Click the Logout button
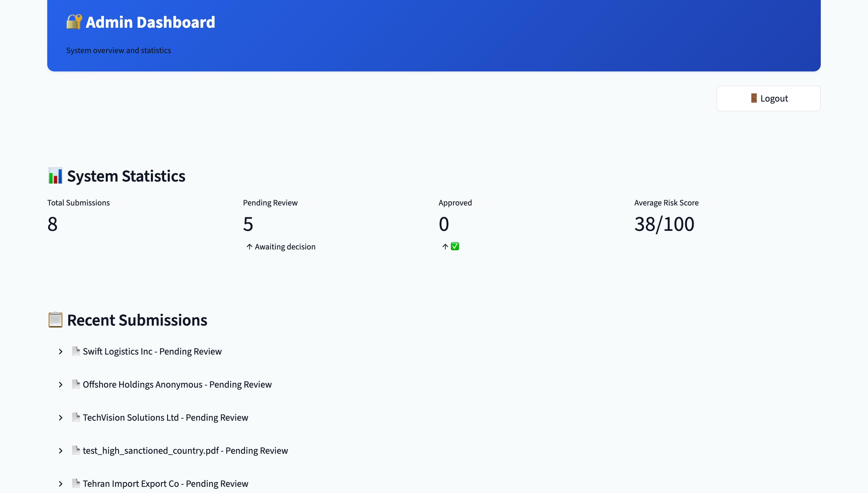Viewport: 868px width, 493px height. (768, 99)
